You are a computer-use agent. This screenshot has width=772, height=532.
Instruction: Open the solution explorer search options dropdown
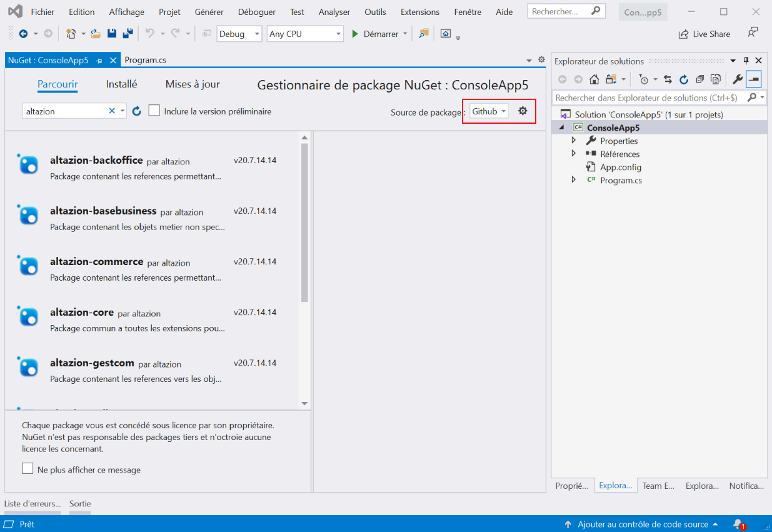click(x=763, y=98)
